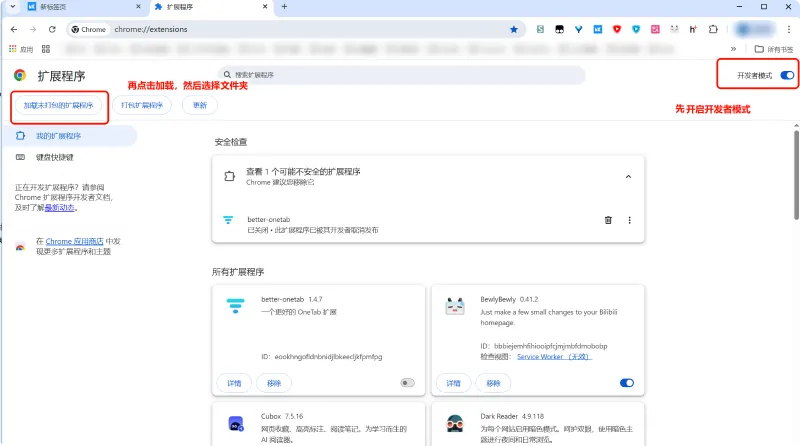Open the Service Worker link for BewlyBewly
Image resolution: width=800 pixels, height=446 pixels.
[554, 357]
